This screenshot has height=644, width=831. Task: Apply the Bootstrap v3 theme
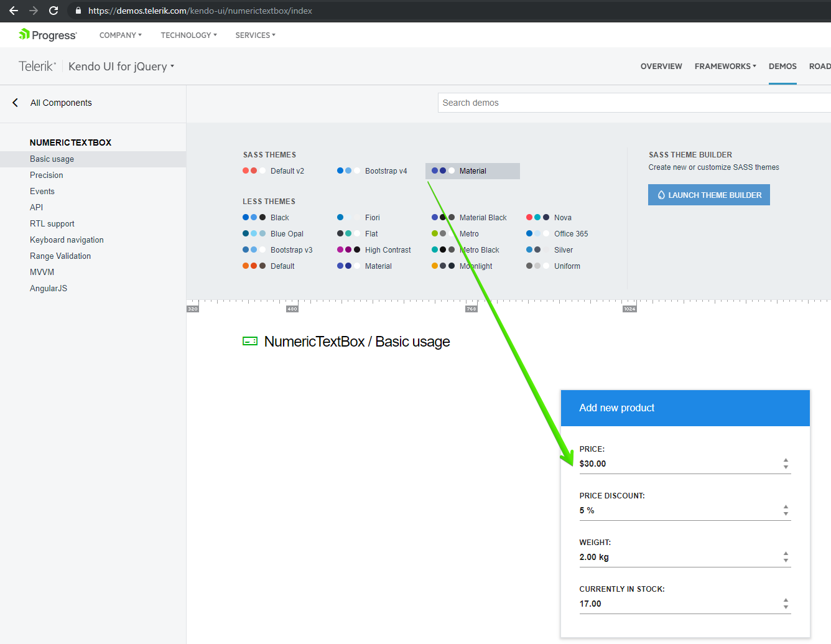click(x=277, y=250)
